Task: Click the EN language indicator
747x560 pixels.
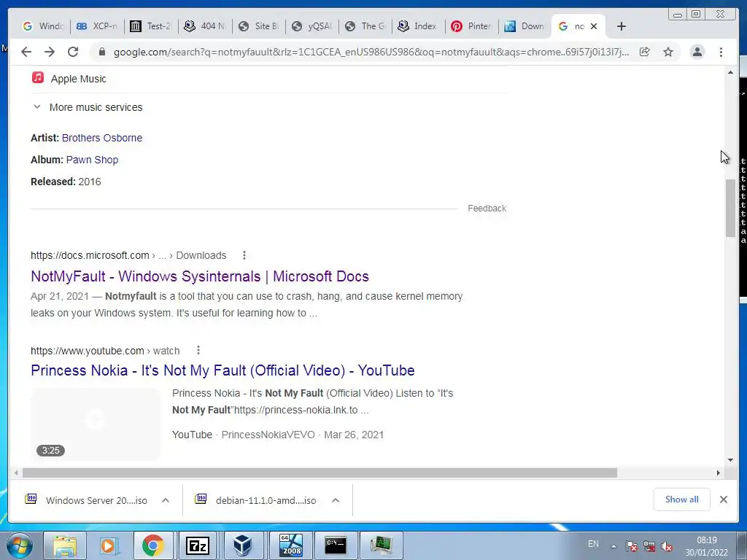Action: 593,544
